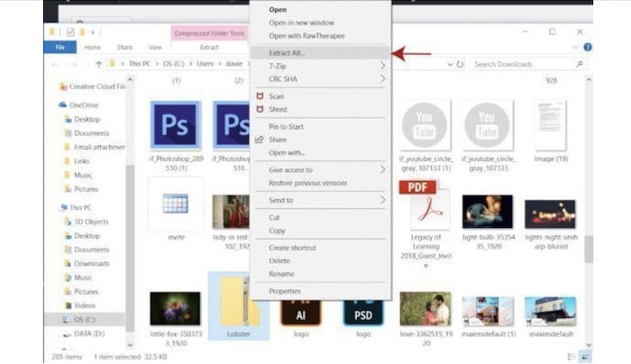Click the Search Downloads field
The height and width of the screenshot is (364, 631).
tap(528, 64)
